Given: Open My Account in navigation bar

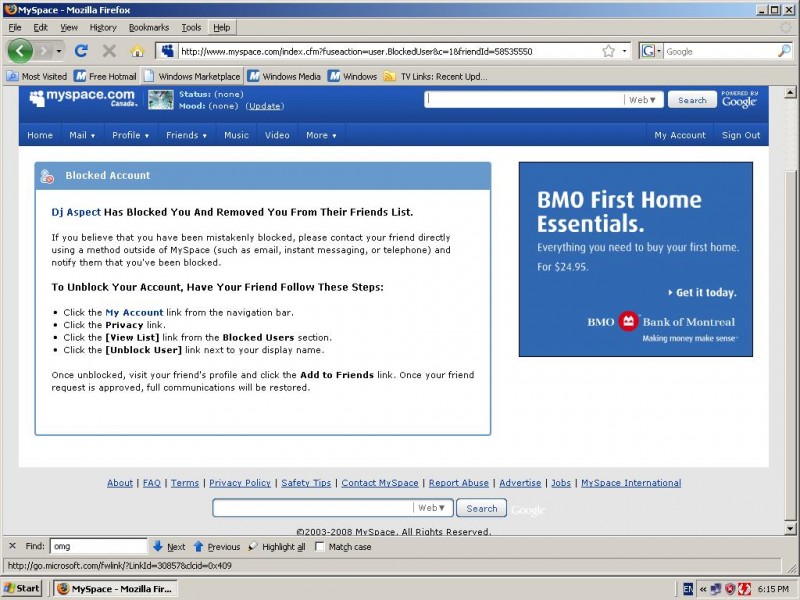Looking at the screenshot, I should pos(680,135).
